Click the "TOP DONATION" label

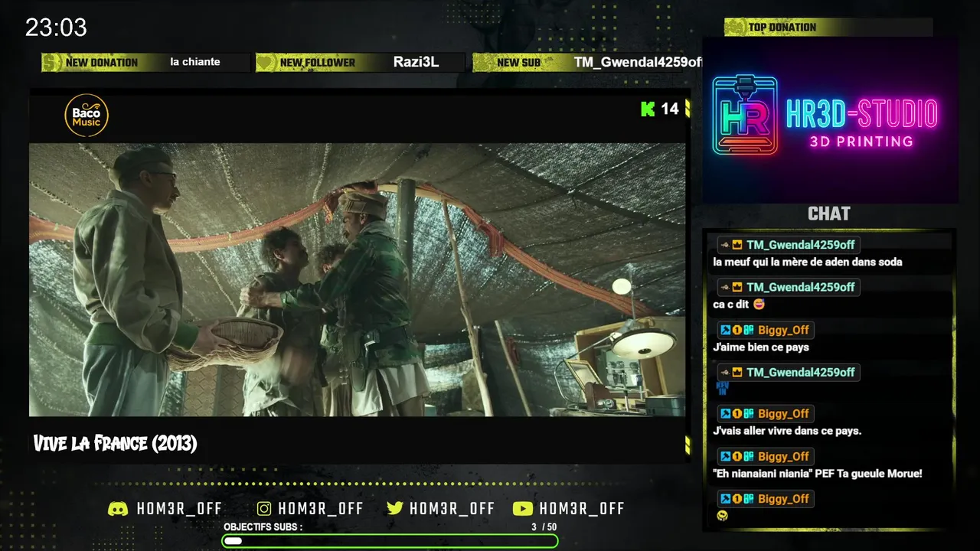pos(782,28)
